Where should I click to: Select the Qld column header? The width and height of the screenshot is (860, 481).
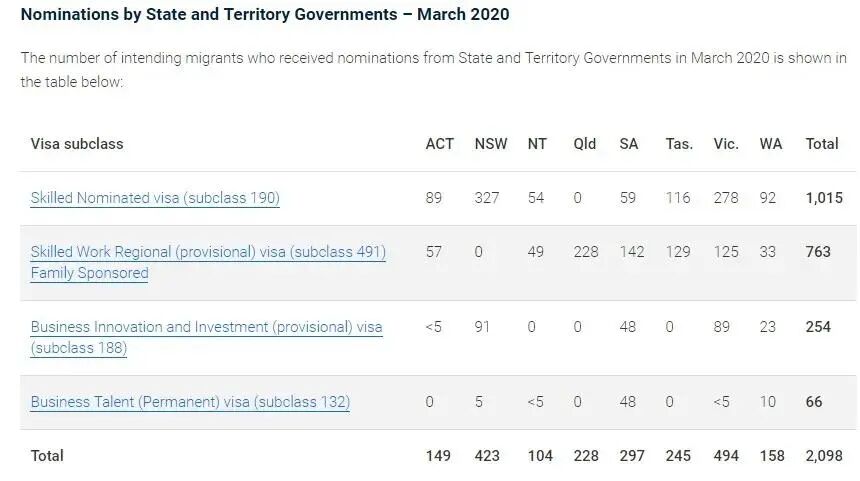(x=585, y=144)
